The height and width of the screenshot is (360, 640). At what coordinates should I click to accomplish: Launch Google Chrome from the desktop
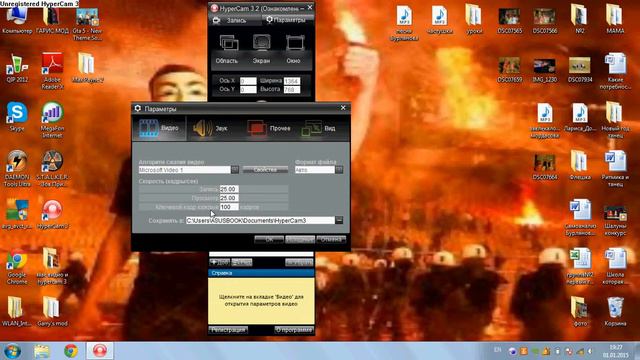(17, 267)
